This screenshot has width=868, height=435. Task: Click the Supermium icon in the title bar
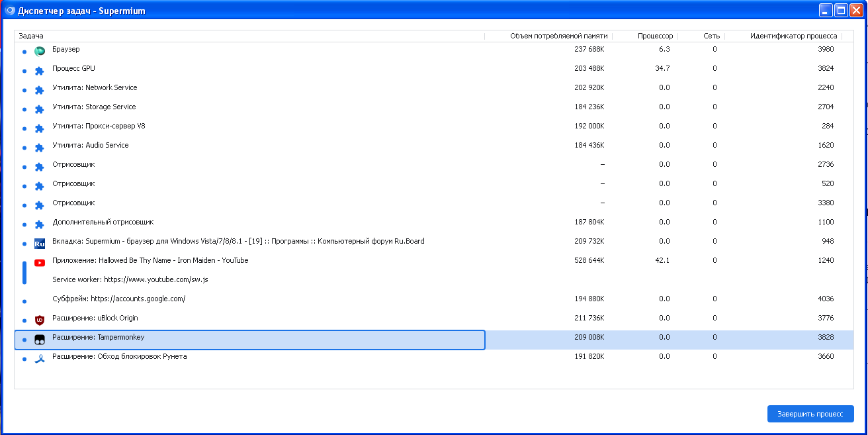click(10, 11)
